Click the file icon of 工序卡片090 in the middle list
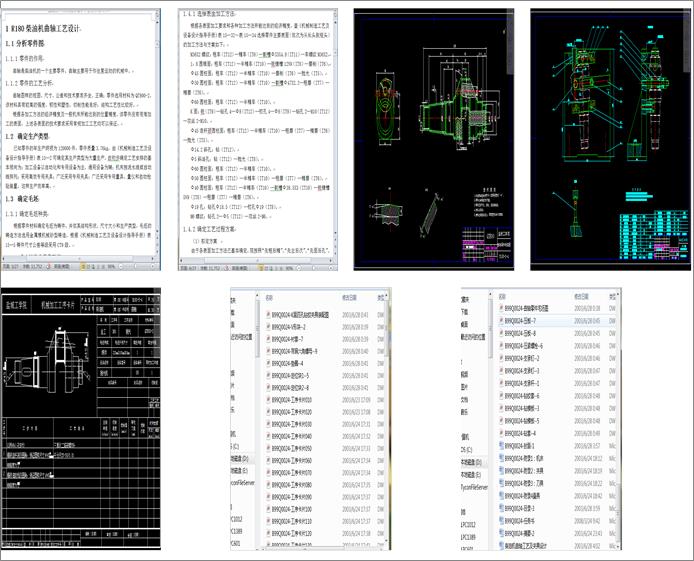 pyautogui.click(x=268, y=497)
